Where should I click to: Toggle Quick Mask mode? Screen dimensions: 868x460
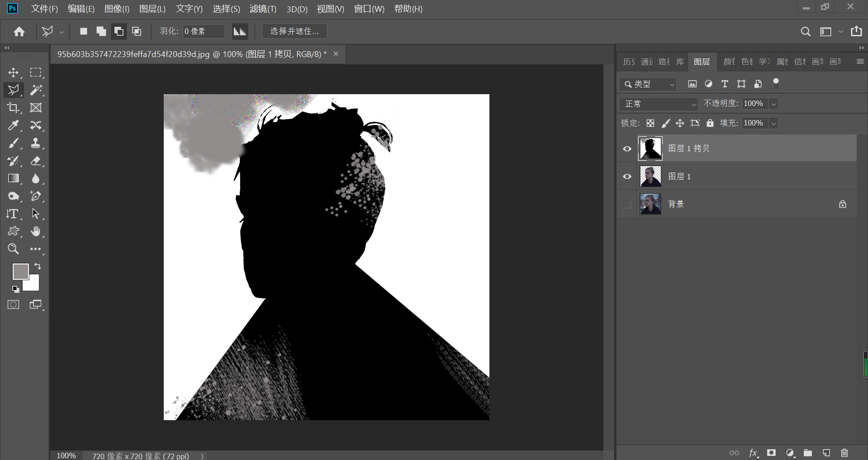point(14,304)
